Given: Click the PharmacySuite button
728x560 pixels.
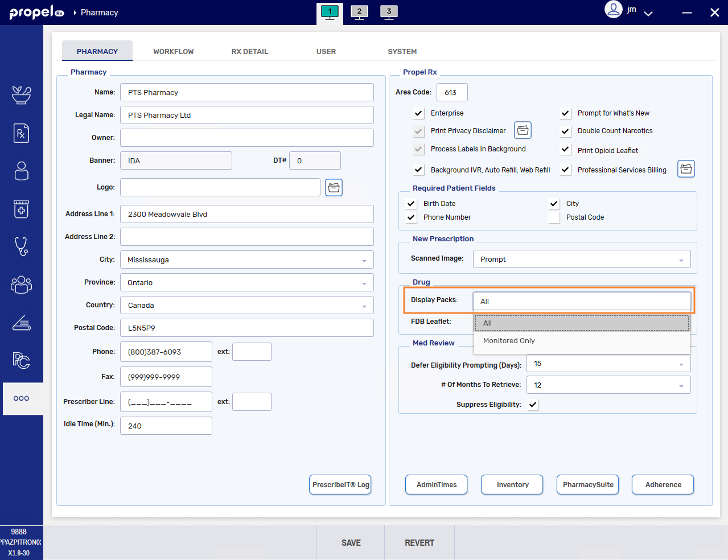Looking at the screenshot, I should pyautogui.click(x=588, y=485).
